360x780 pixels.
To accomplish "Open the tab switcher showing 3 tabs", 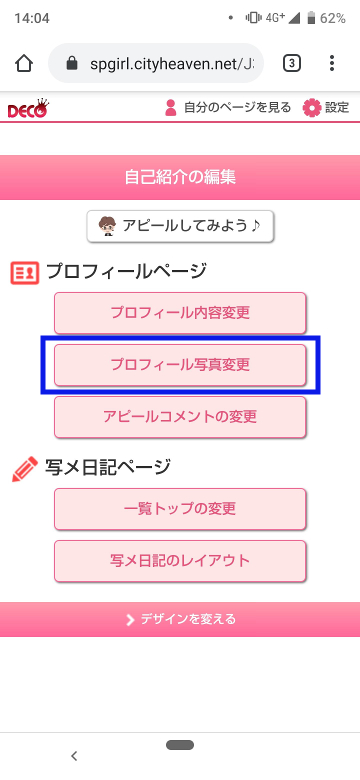I will click(292, 63).
